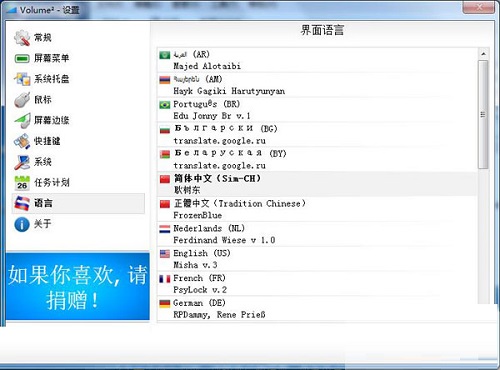
Task: Select the 任务计划 calendar icon
Action: pos(22,183)
